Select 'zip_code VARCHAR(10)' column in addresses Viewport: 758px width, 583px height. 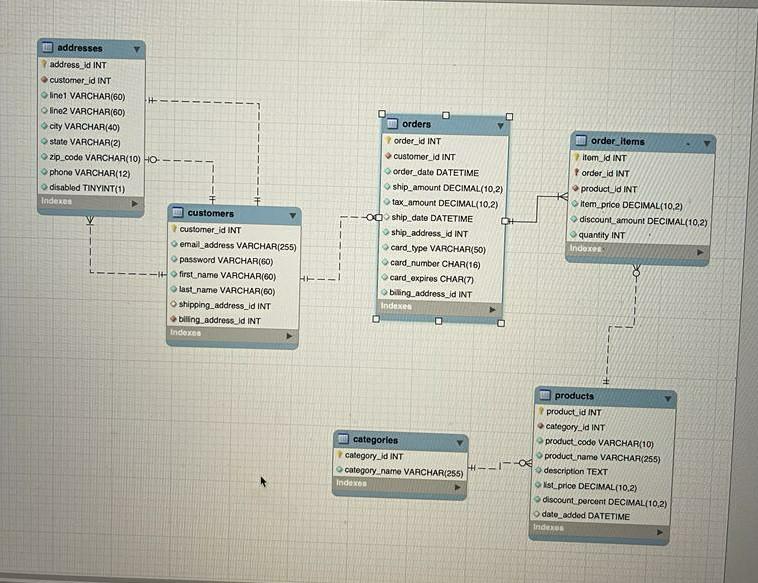[x=91, y=158]
